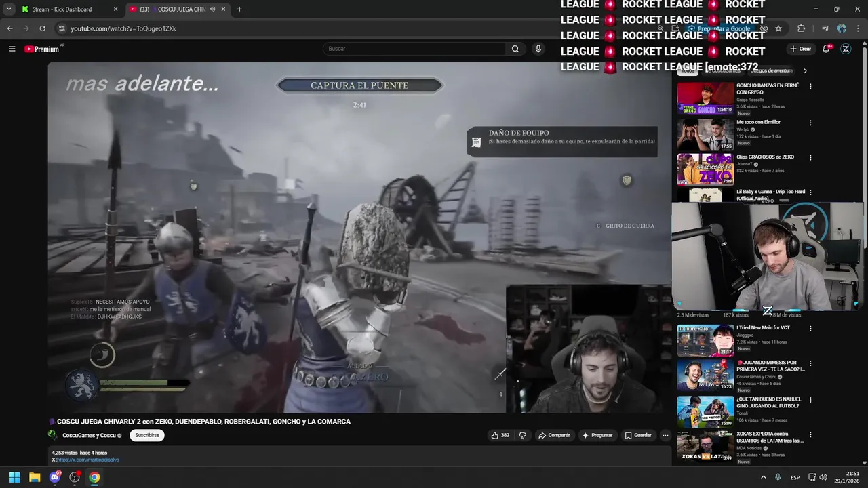
Task: Click the search magnifier button
Action: coord(515,49)
